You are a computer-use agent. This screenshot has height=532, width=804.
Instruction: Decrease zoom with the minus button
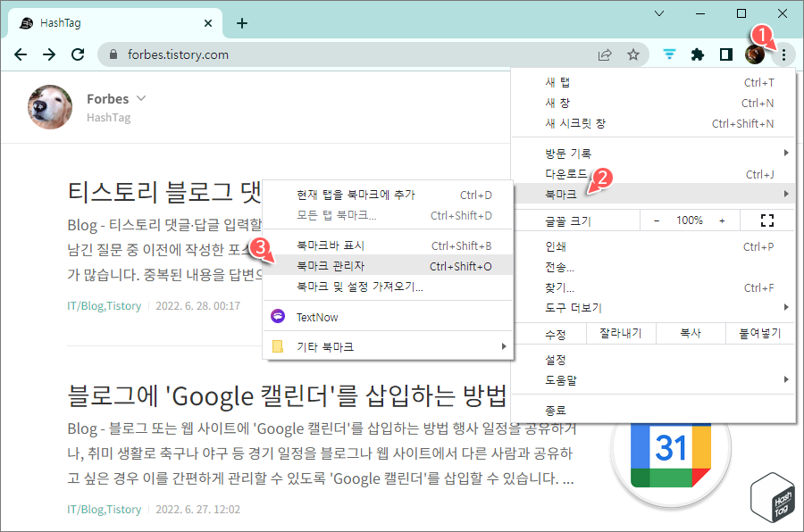[x=657, y=220]
